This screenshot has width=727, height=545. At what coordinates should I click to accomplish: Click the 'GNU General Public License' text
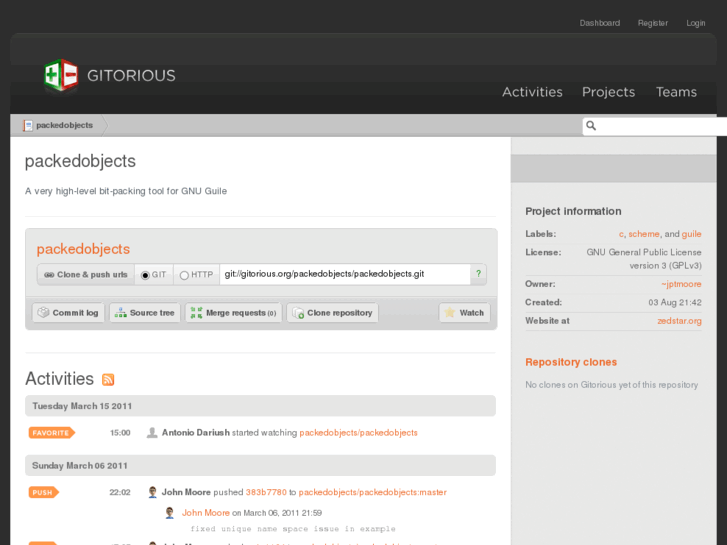pos(644,252)
